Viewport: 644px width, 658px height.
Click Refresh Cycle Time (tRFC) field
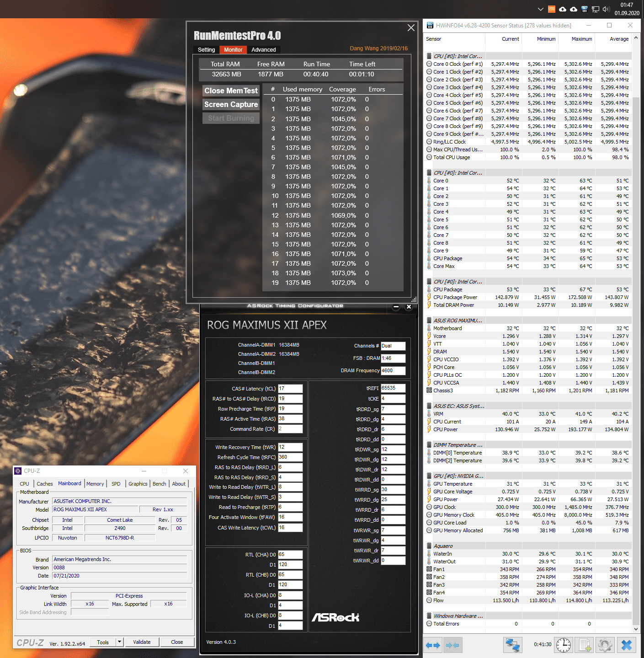(x=290, y=457)
